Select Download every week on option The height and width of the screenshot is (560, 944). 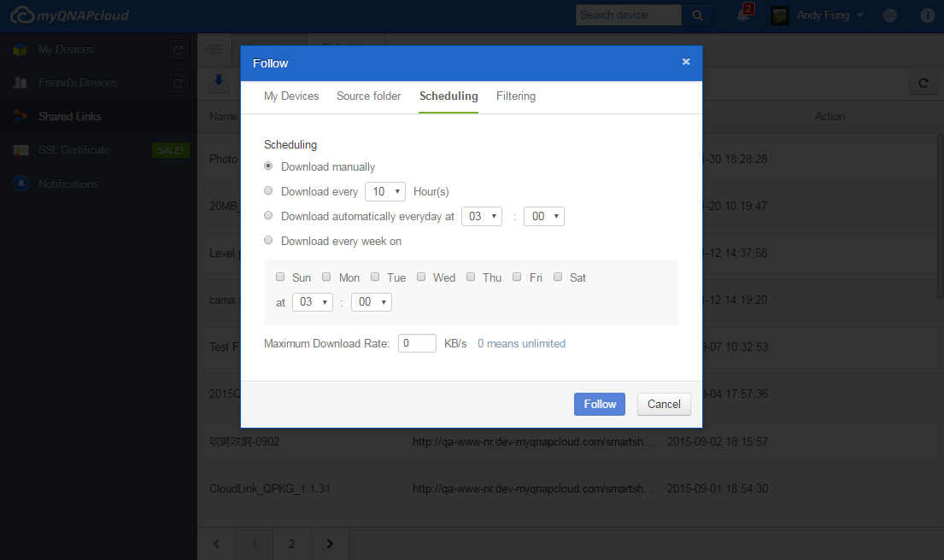(x=269, y=241)
